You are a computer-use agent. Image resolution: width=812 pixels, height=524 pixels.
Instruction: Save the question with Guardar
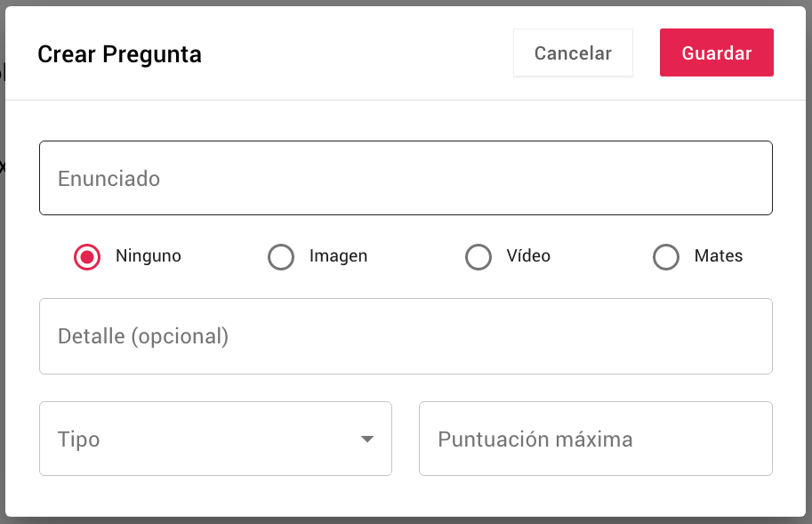tap(717, 52)
